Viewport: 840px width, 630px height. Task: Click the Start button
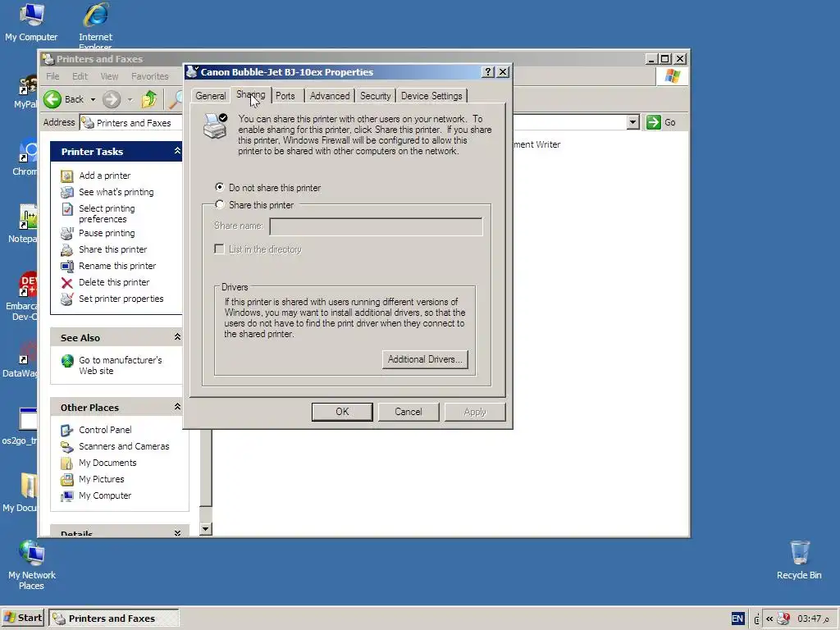[23, 619]
